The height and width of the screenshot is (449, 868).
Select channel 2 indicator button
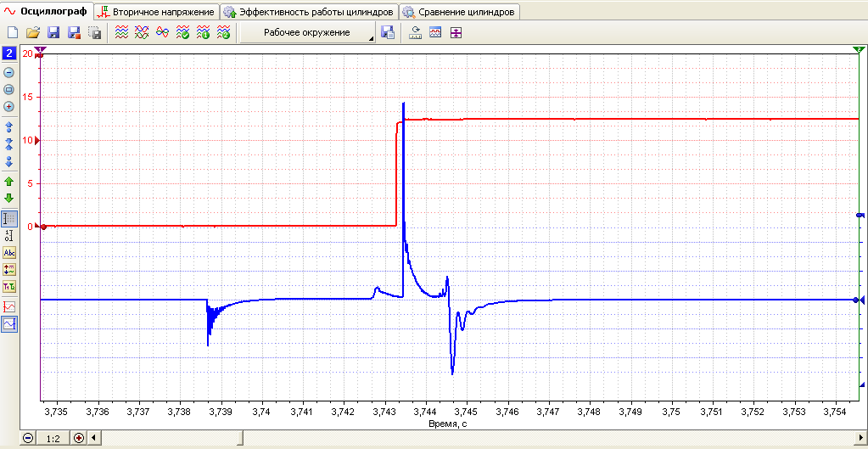click(x=8, y=53)
